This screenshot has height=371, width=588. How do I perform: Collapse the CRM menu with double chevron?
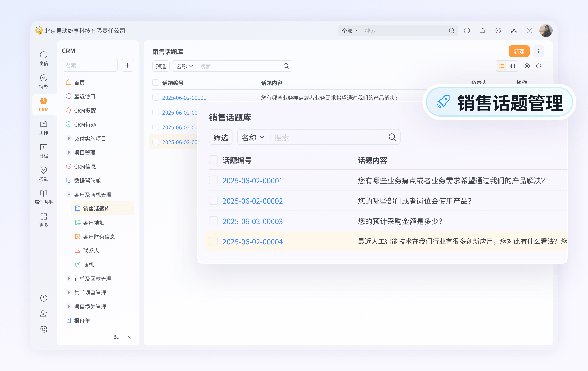pyautogui.click(x=129, y=337)
